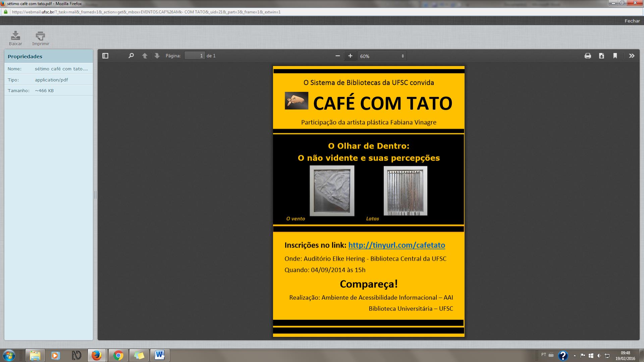Viewport: 644px width, 362px height.
Task: Print PDF using viewer toolbar printer icon
Action: (588, 56)
